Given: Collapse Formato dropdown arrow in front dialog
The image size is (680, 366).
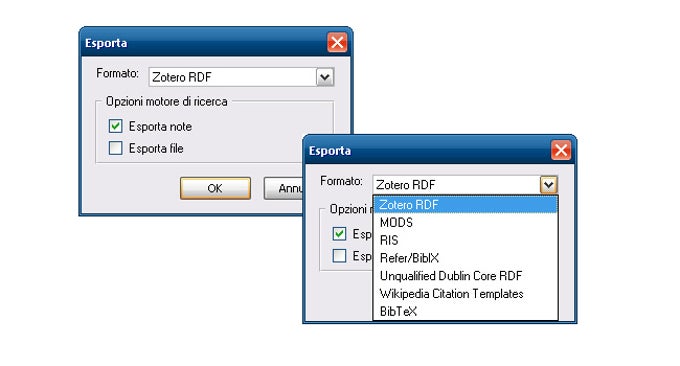Looking at the screenshot, I should click(x=549, y=185).
